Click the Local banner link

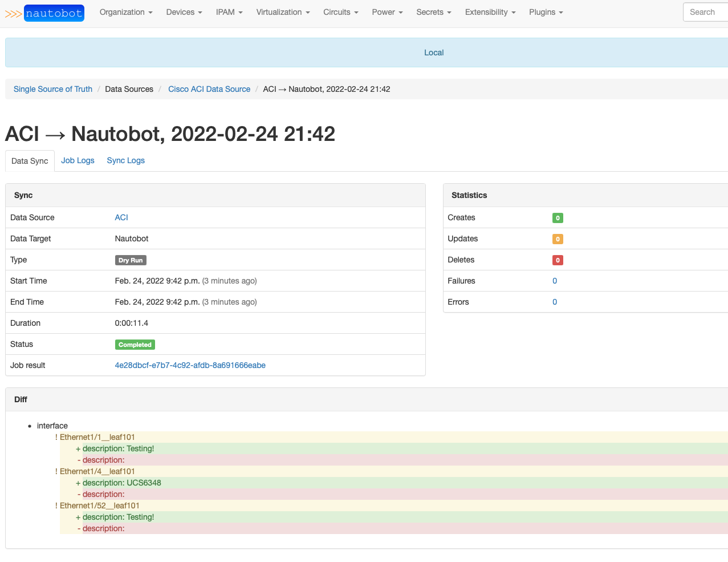coord(434,52)
